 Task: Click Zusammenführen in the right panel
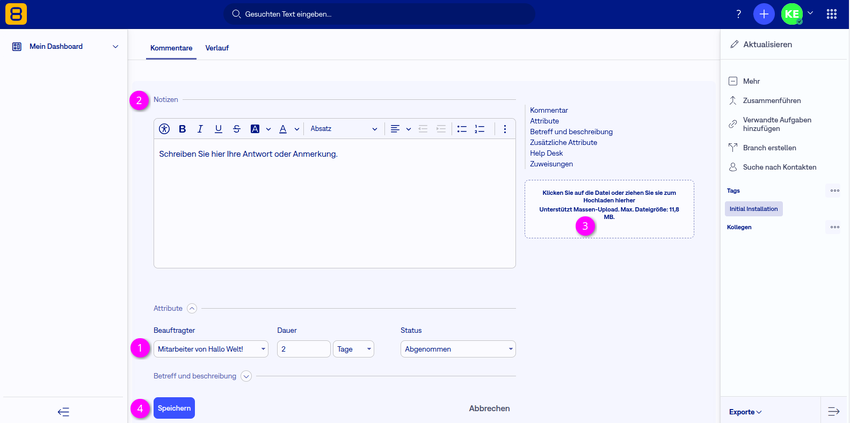coord(764,100)
